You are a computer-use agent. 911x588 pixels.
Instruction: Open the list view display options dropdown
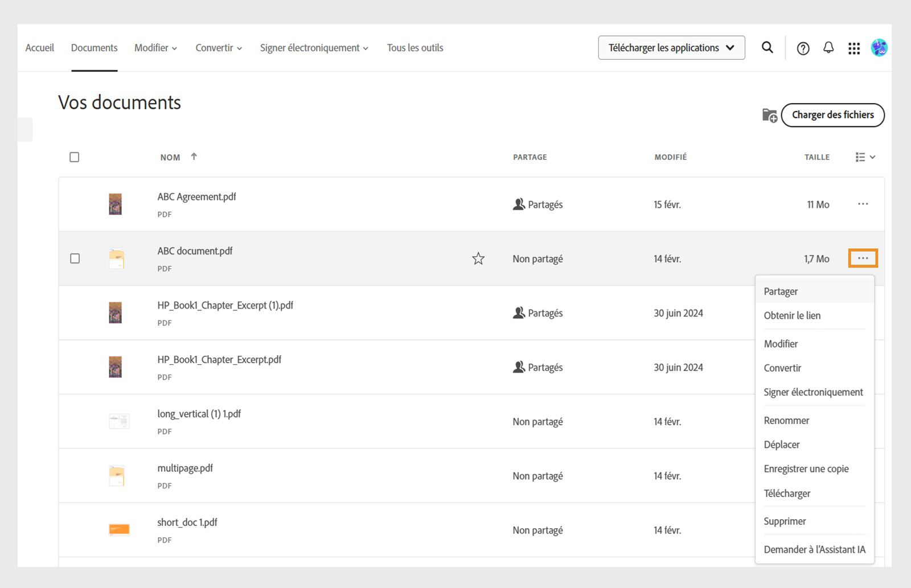[x=864, y=157]
